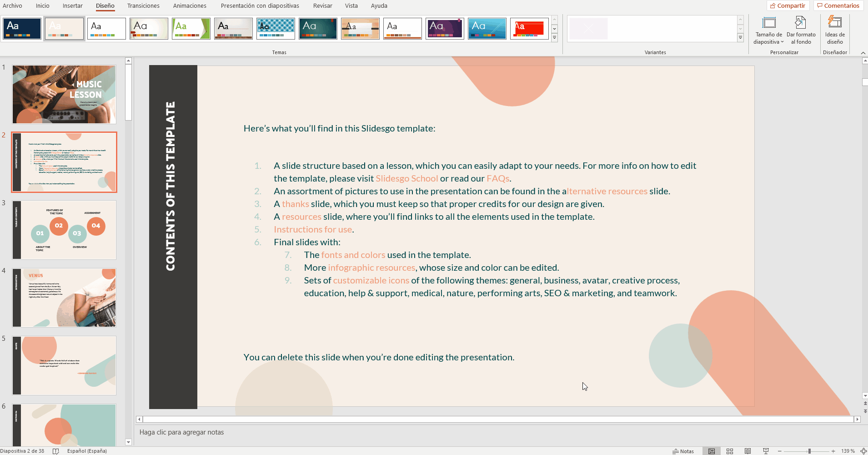The image size is (868, 455).
Task: Start slide show from status bar
Action: point(766,451)
